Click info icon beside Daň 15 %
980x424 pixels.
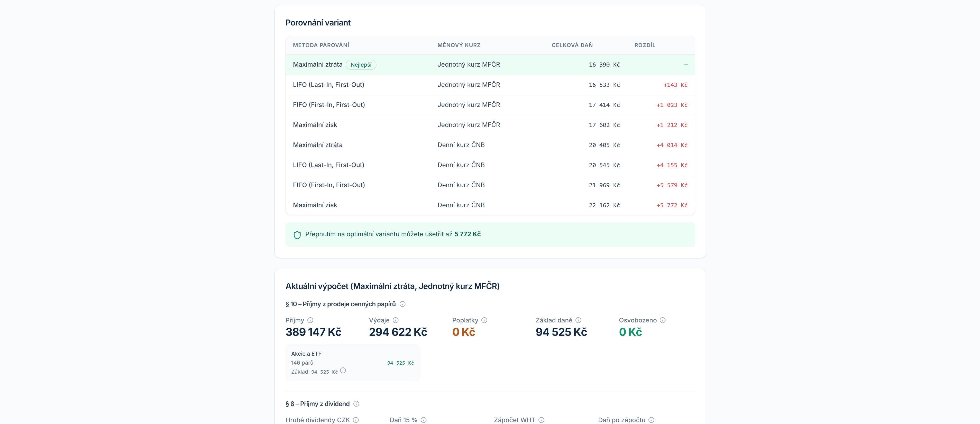click(423, 420)
